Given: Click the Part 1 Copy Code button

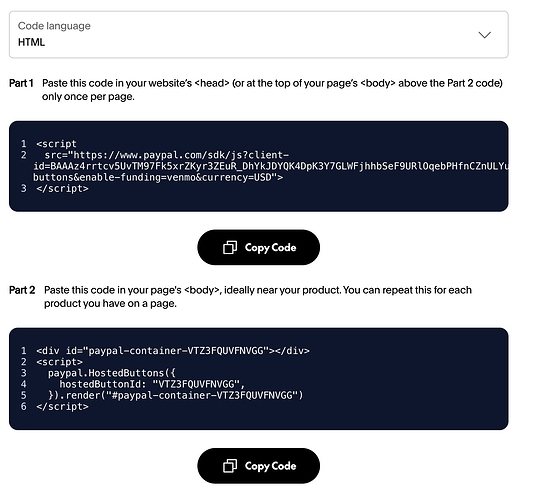Looking at the screenshot, I should click(x=258, y=247).
